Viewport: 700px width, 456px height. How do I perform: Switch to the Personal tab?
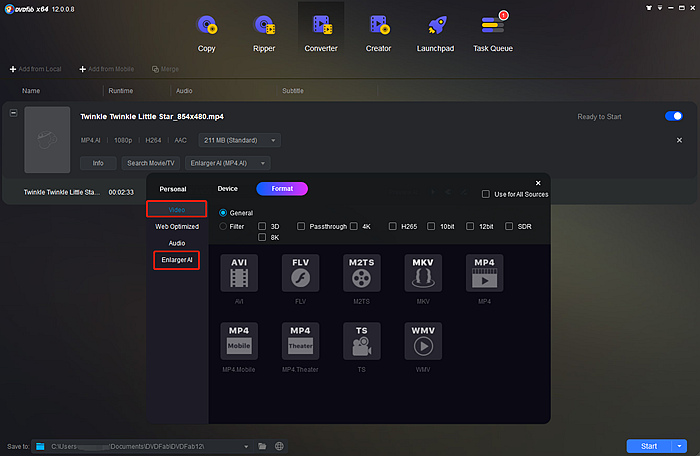[x=173, y=189]
